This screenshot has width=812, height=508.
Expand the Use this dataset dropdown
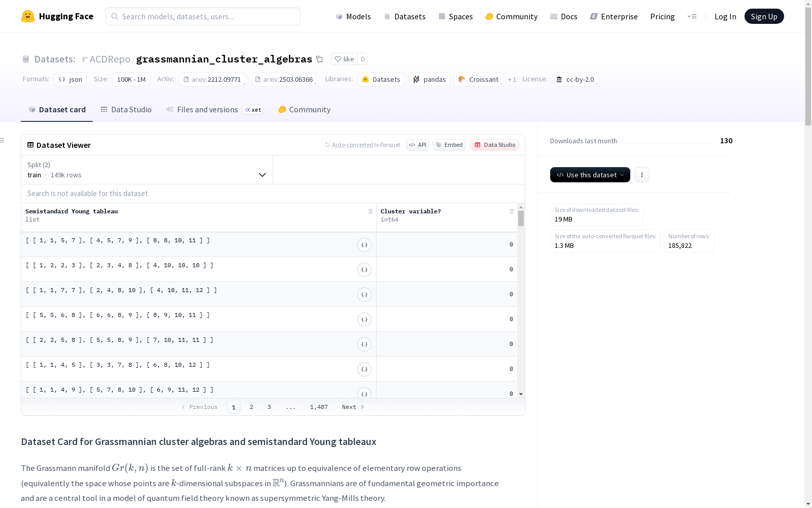click(590, 175)
